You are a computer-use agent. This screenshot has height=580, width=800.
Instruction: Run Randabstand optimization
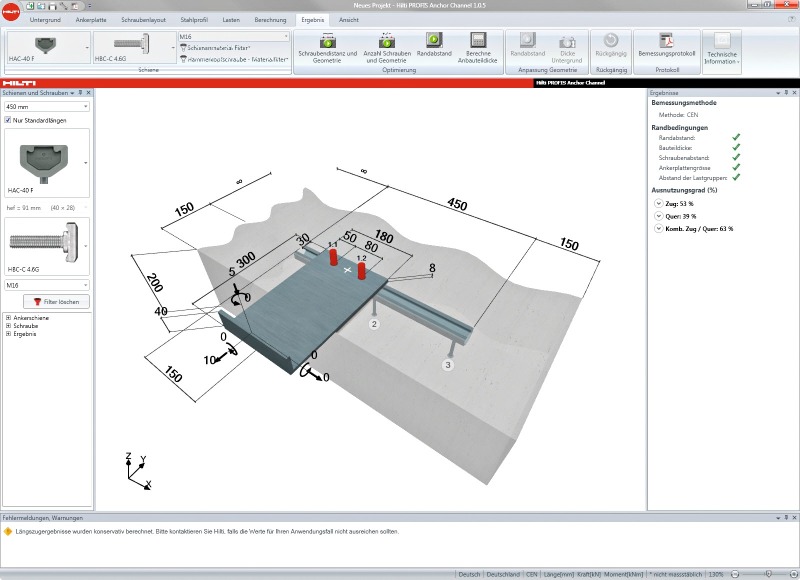pos(434,45)
